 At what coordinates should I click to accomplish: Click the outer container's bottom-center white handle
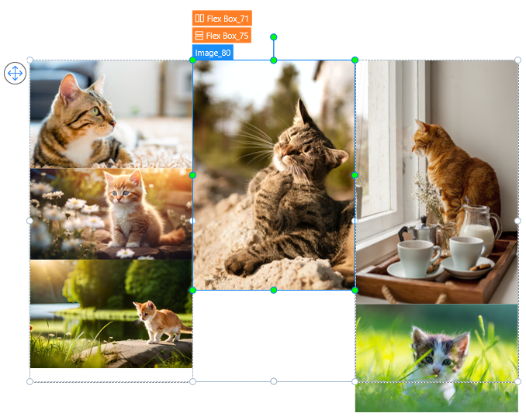[x=273, y=381]
